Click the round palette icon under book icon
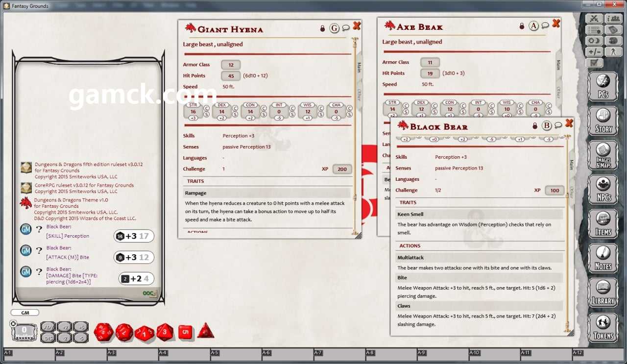The height and width of the screenshot is (364, 627). click(x=613, y=41)
